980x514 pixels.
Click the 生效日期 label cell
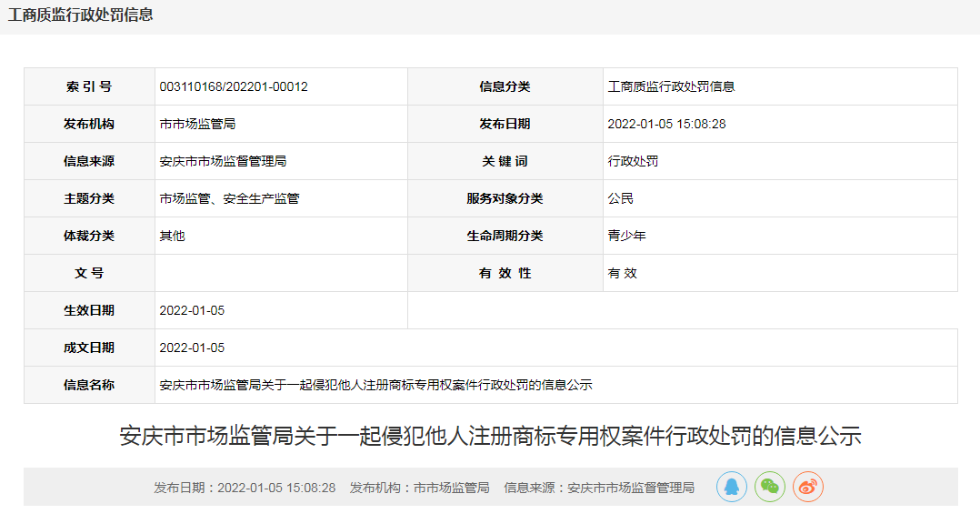click(89, 311)
